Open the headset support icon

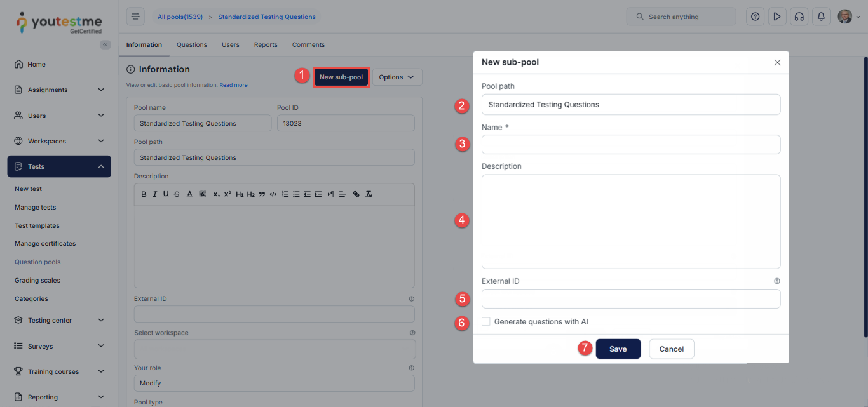(x=799, y=17)
